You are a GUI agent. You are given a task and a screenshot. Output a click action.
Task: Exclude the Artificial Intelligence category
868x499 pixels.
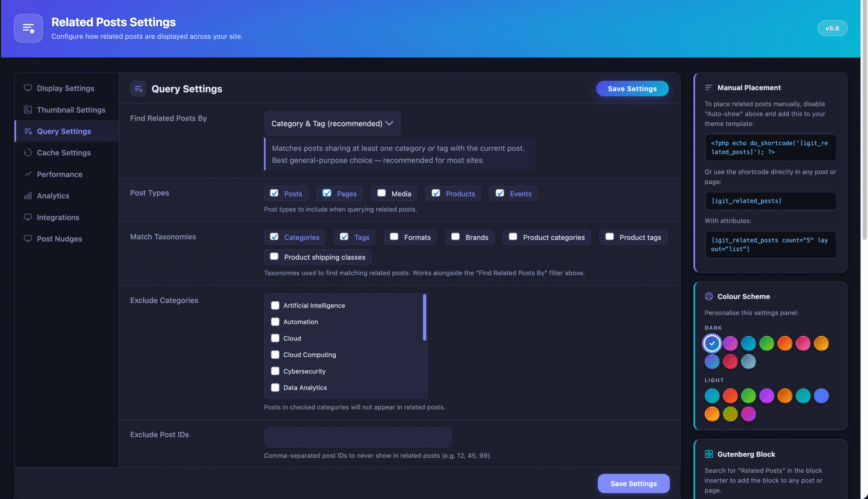(275, 305)
